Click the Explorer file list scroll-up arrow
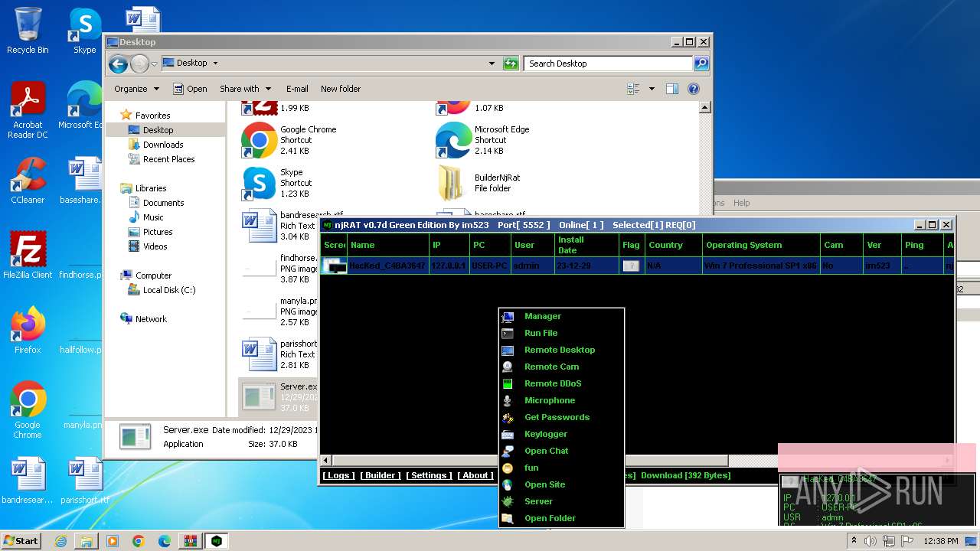 tap(705, 109)
